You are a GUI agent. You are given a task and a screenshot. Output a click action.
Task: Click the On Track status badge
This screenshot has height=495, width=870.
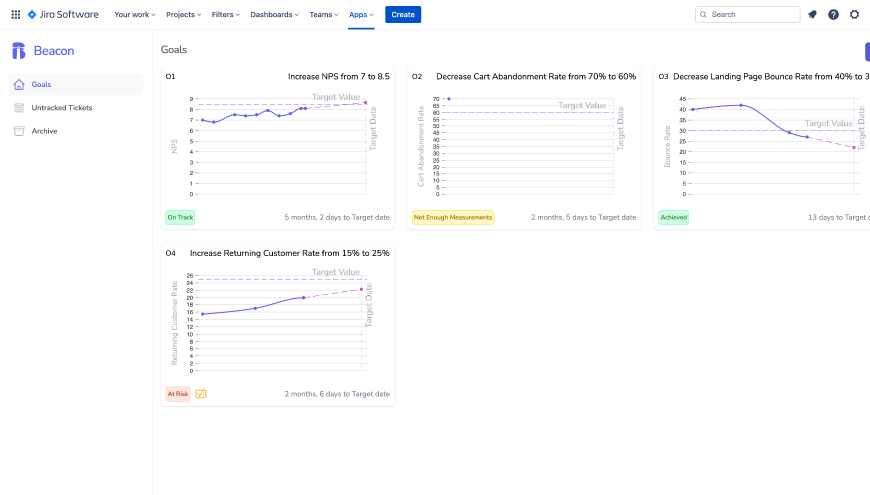coord(181,217)
